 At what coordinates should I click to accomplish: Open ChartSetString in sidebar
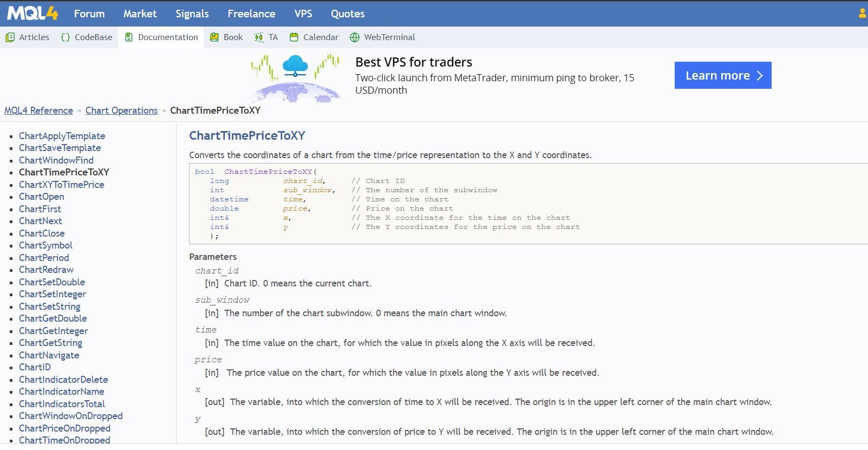pos(50,306)
